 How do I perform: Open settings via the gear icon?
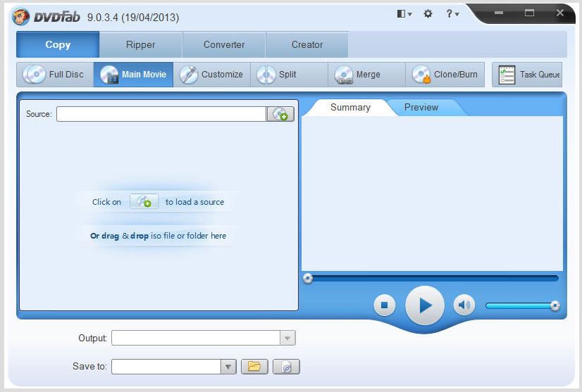click(x=428, y=13)
